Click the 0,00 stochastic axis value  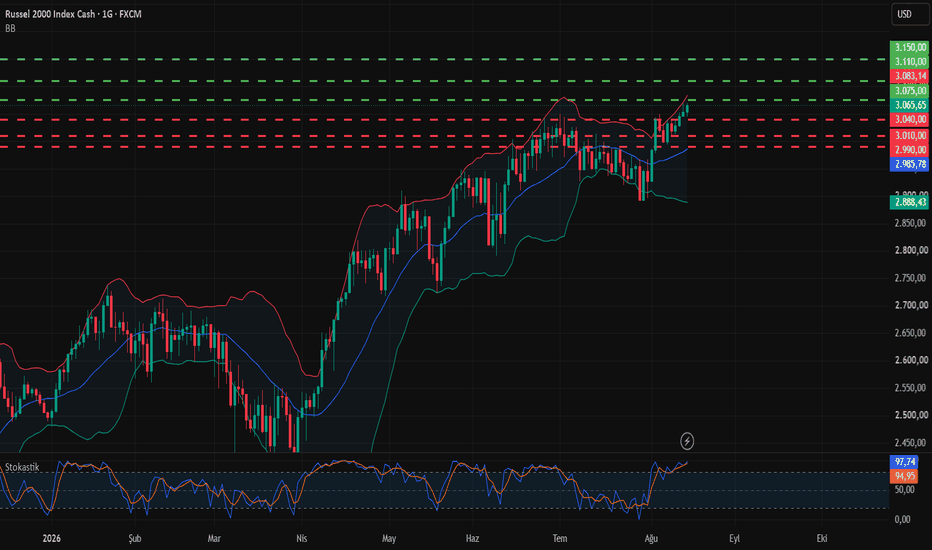[902, 519]
